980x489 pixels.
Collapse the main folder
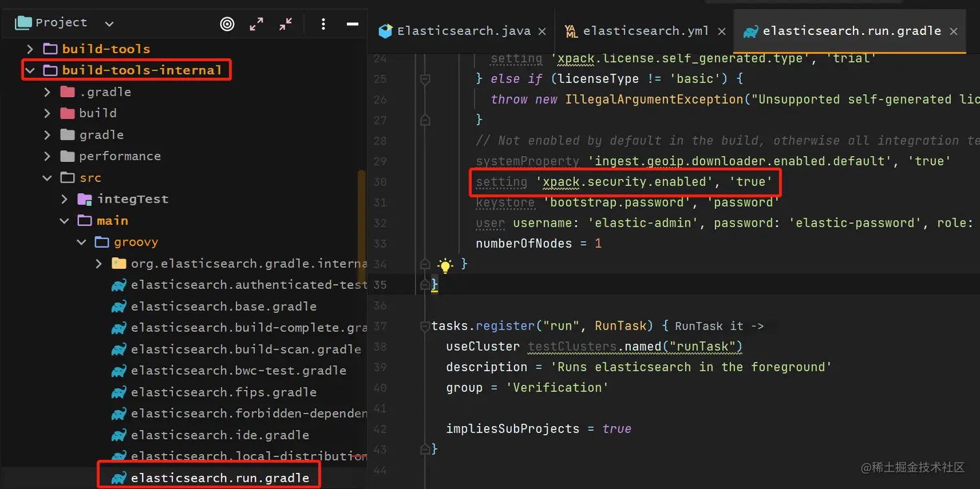click(x=64, y=221)
